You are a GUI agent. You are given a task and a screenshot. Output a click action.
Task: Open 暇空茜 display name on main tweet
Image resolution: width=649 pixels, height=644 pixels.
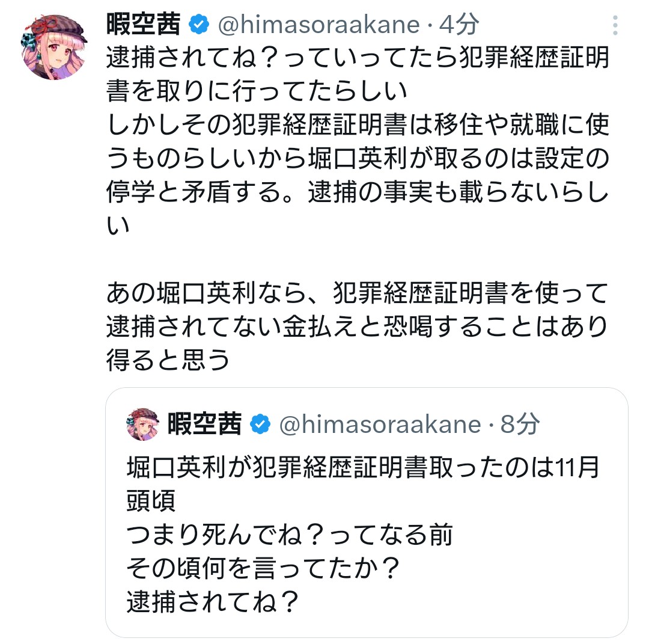point(144,25)
